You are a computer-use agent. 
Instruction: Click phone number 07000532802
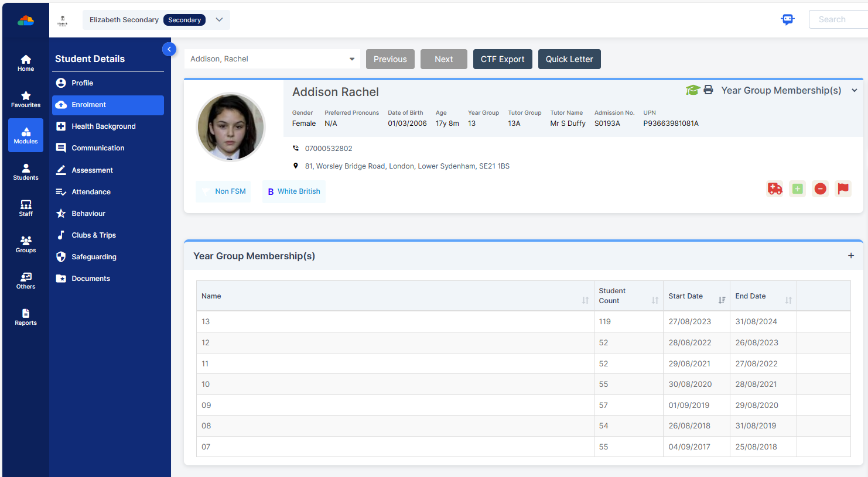pos(329,149)
